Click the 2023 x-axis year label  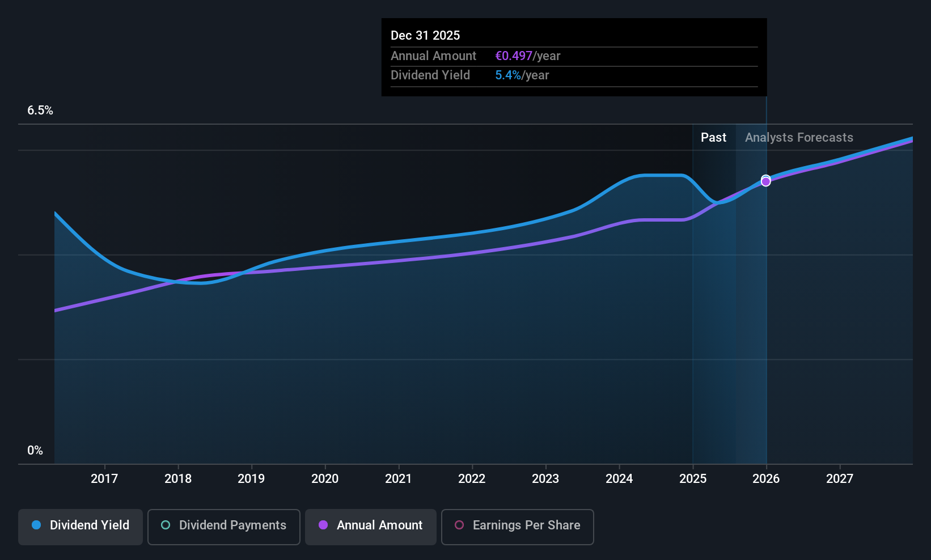click(545, 479)
